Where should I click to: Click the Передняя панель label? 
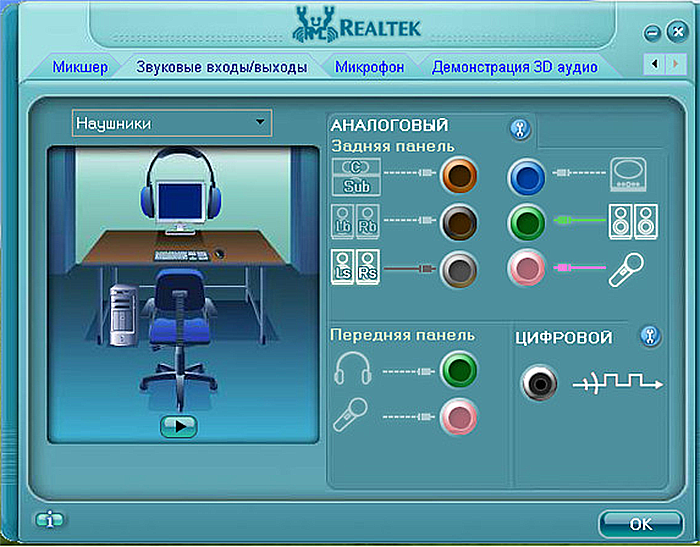coord(402,335)
